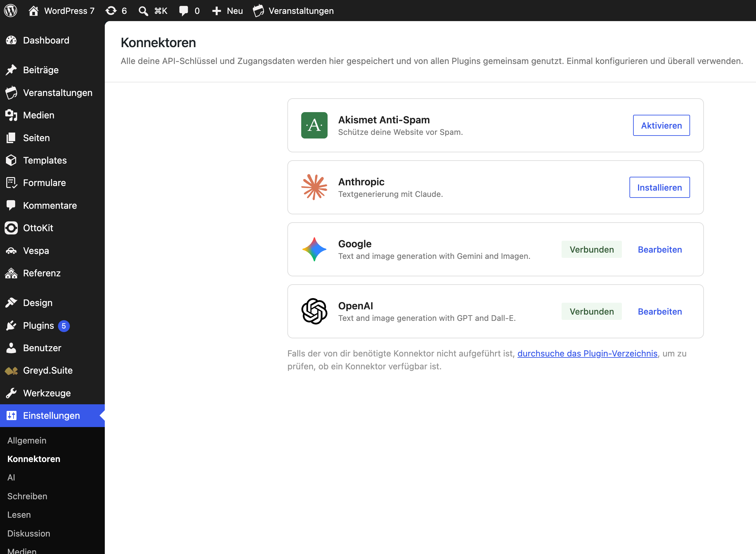
Task: Click 'Schütze deine Website vor Spam.' text
Action: pyautogui.click(x=400, y=132)
